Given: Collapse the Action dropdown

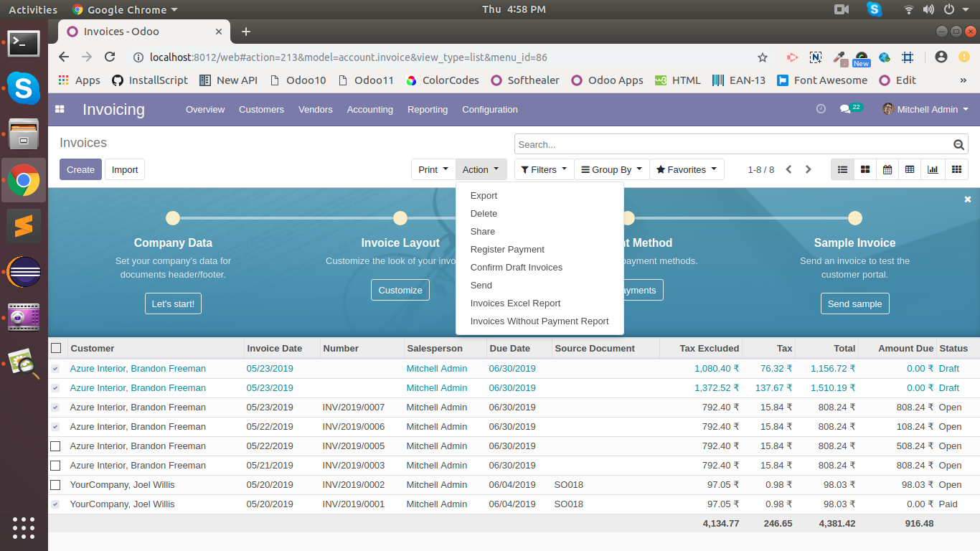Looking at the screenshot, I should pos(481,169).
